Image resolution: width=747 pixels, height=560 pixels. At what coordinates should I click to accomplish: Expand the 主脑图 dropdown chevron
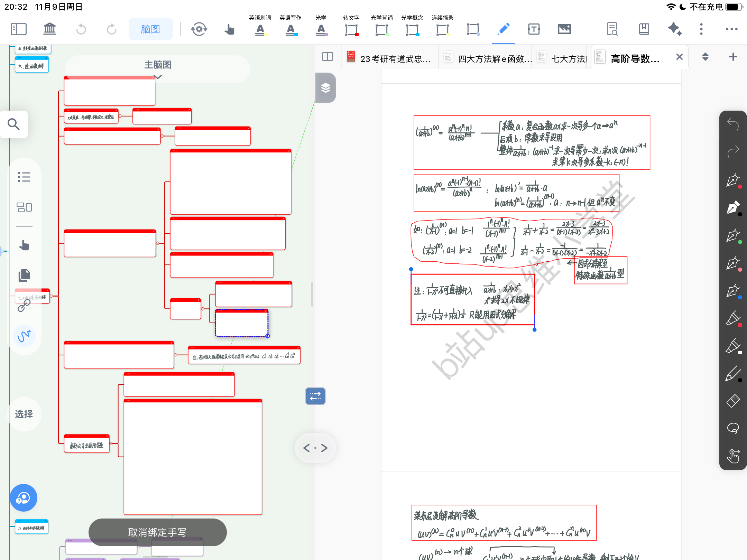[x=158, y=77]
